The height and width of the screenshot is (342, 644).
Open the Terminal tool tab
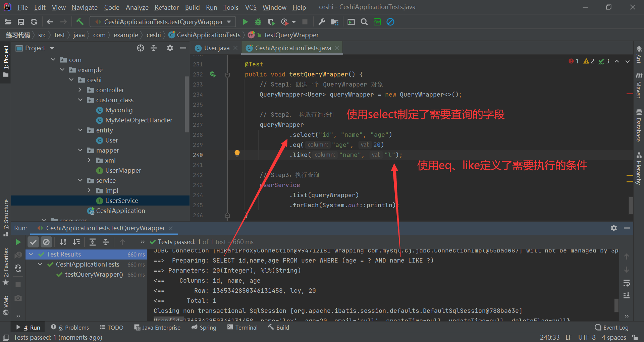click(x=243, y=328)
